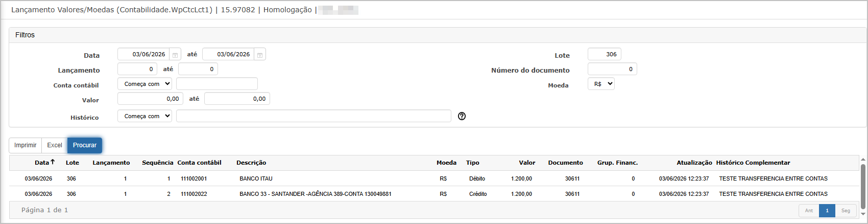Click the Excel export button
This screenshot has width=868, height=224.
coord(55,145)
